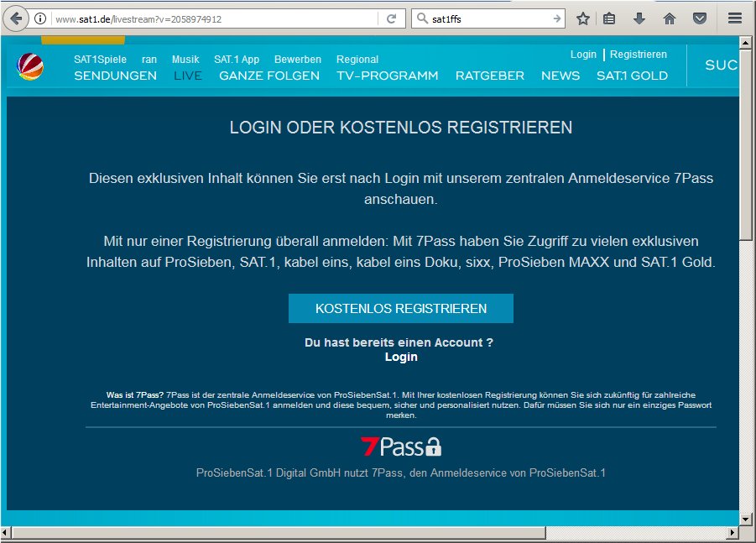Click the horizontal scrollbar thumb
The height and width of the screenshot is (543, 756).
(279, 533)
